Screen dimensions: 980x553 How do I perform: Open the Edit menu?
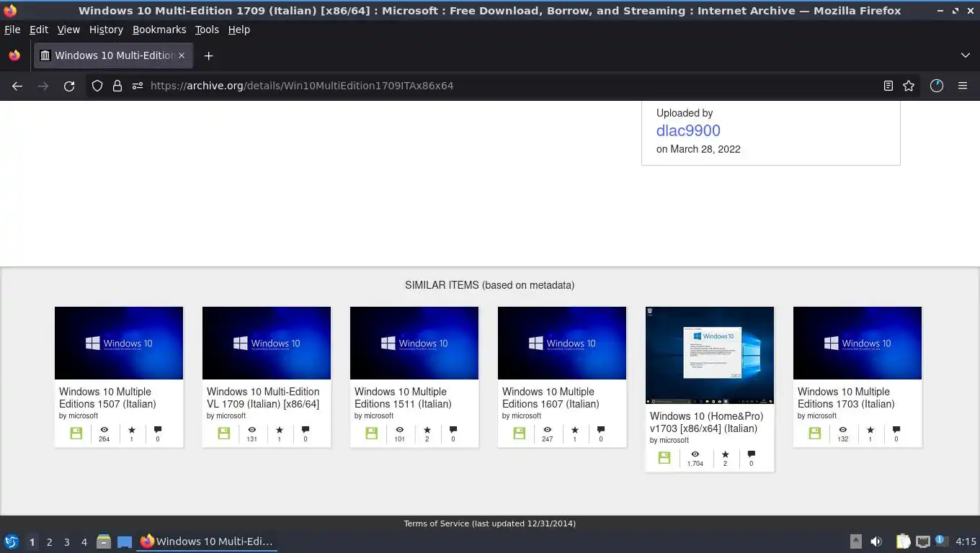(39, 30)
